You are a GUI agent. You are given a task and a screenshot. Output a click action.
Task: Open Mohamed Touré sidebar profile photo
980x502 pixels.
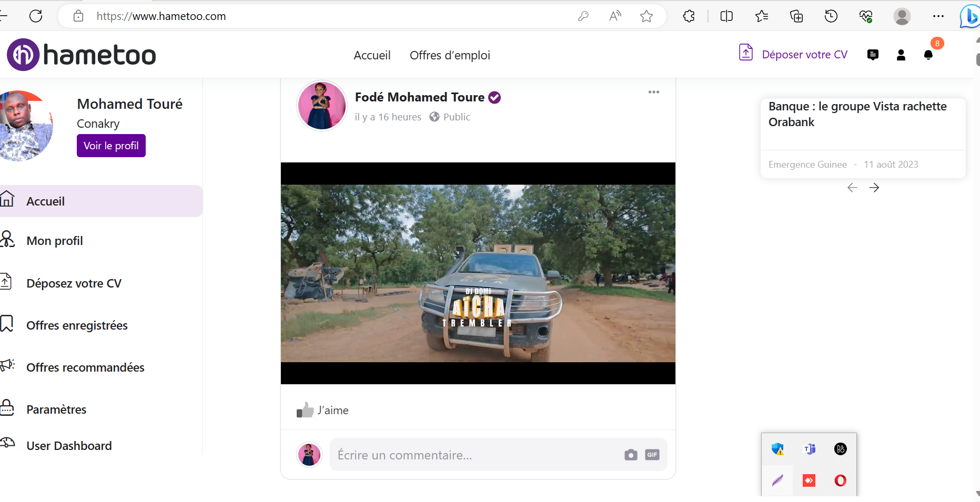point(26,126)
